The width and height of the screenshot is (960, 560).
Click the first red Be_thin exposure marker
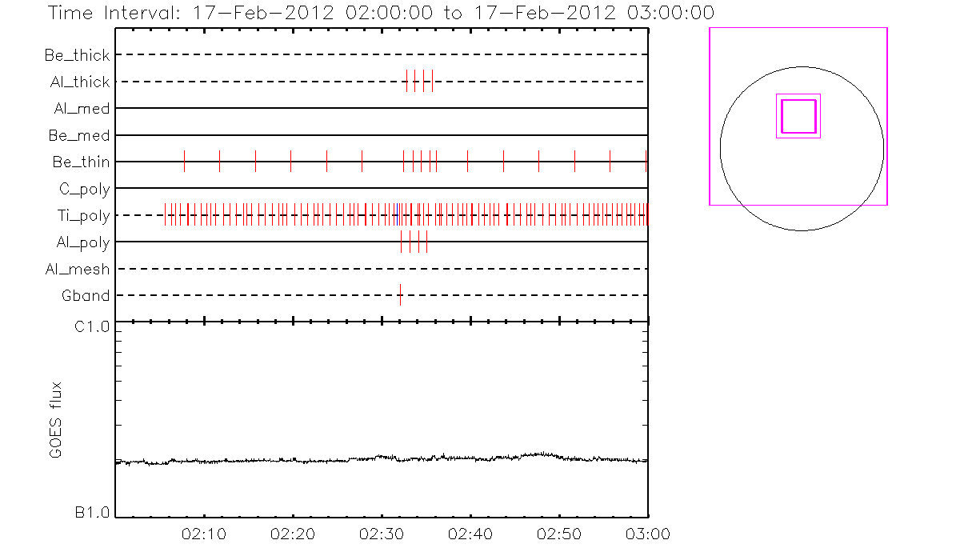click(x=185, y=161)
